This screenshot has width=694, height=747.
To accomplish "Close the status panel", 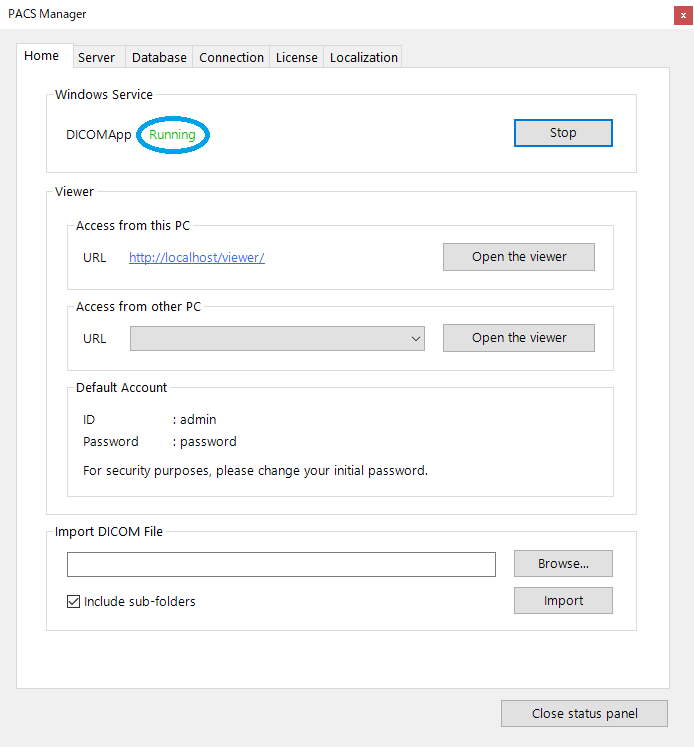I will 584,713.
